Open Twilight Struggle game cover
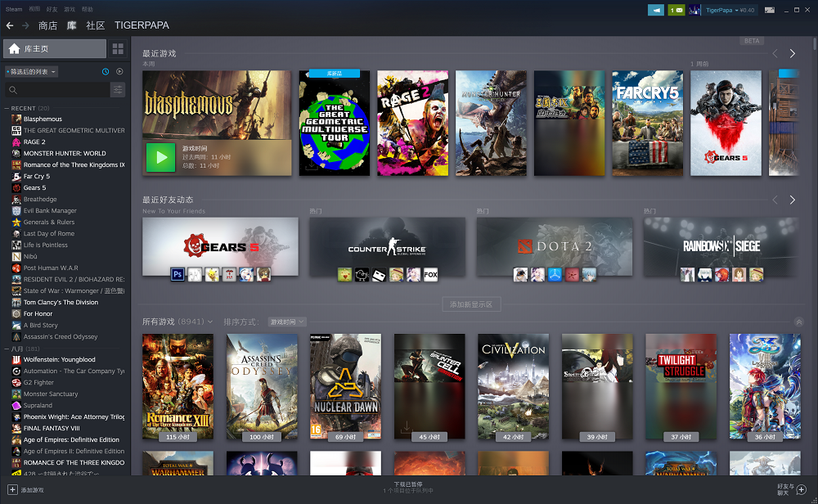Image resolution: width=818 pixels, height=504 pixels. click(x=681, y=387)
